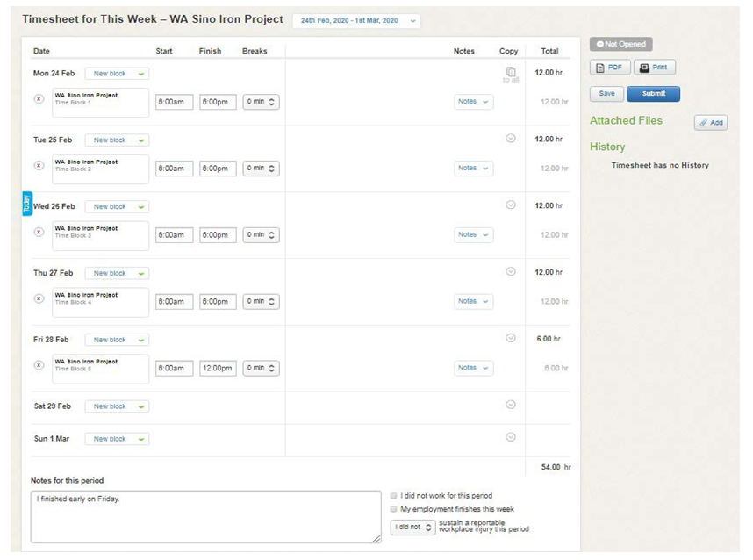Expand Notes dropdown for Wednesday's time block
This screenshot has width=753, height=560.
point(474,235)
